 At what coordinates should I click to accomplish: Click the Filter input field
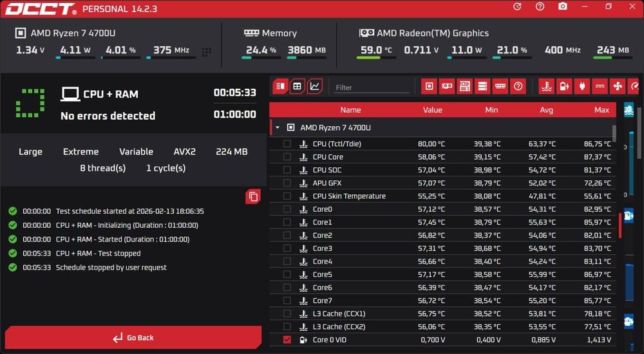click(x=372, y=88)
